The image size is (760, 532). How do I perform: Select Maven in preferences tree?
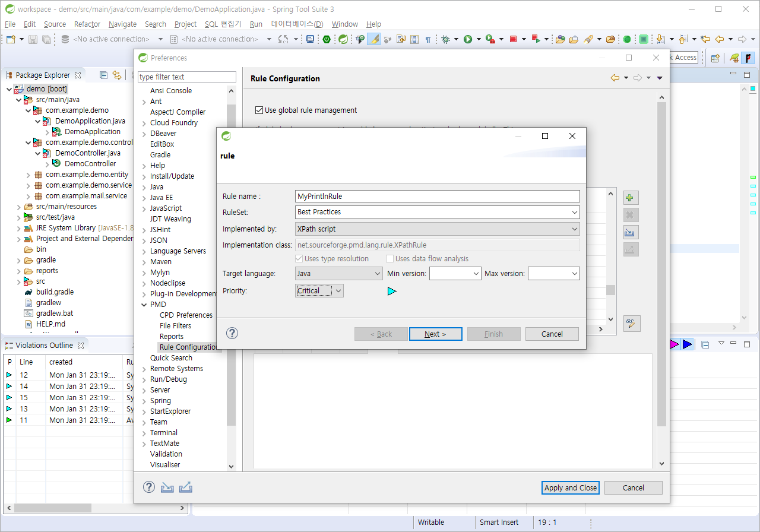[x=160, y=262]
